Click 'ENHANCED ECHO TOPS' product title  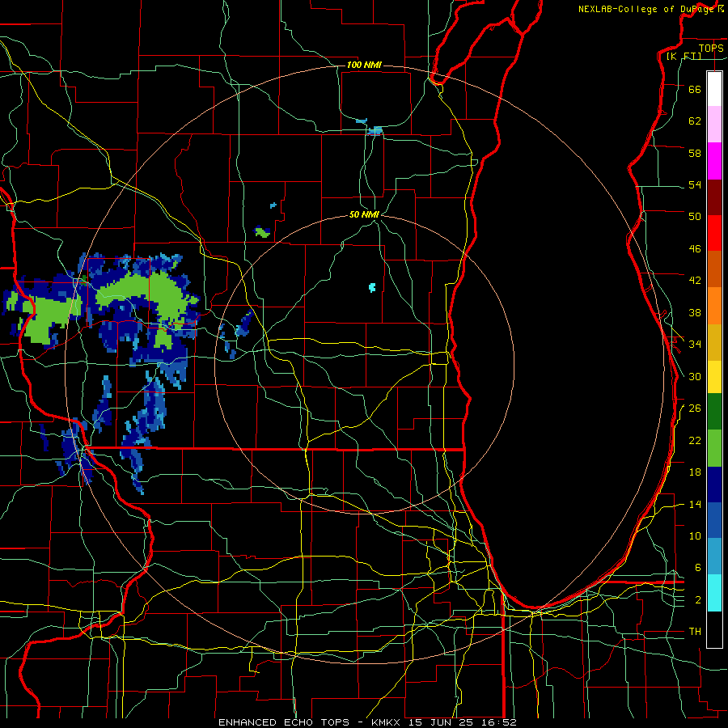pyautogui.click(x=284, y=722)
